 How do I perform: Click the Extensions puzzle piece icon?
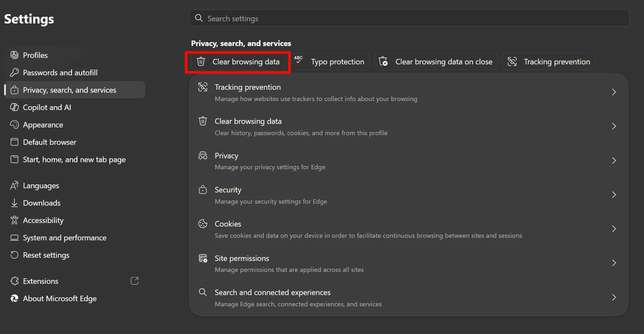[x=14, y=281]
